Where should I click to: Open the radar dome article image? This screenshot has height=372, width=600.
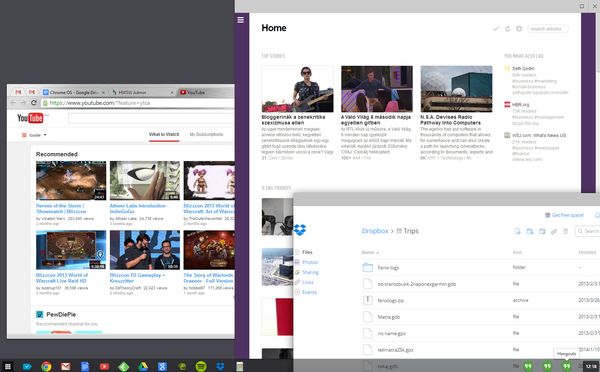[456, 89]
